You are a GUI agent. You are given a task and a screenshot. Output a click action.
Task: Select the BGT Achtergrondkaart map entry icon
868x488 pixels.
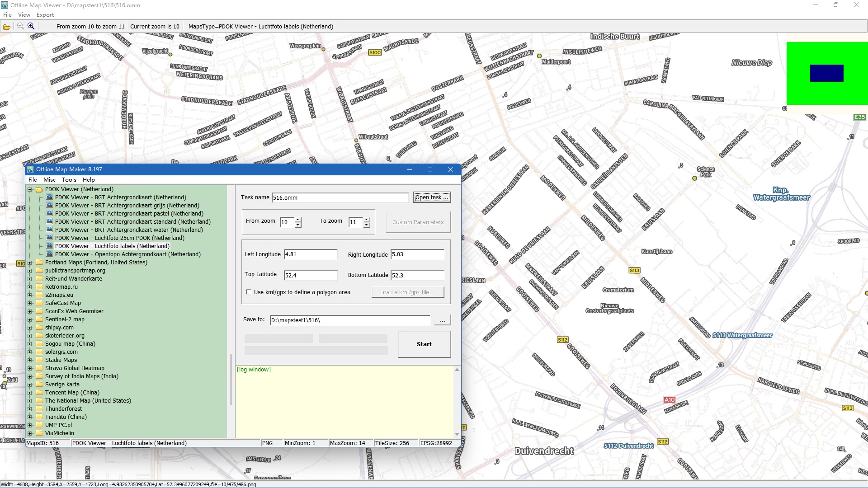[x=49, y=197]
